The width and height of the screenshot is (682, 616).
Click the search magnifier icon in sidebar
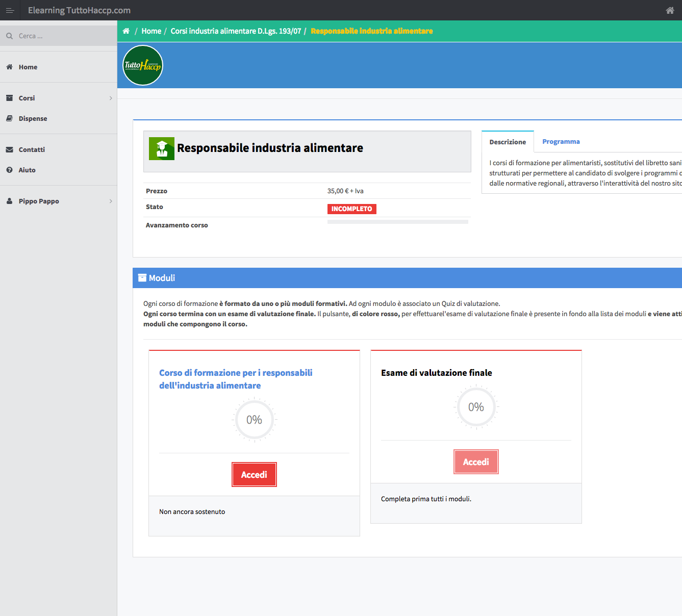pyautogui.click(x=9, y=36)
